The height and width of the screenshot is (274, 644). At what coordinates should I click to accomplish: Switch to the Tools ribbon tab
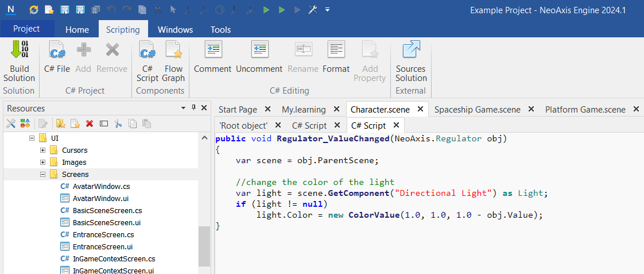tap(220, 30)
